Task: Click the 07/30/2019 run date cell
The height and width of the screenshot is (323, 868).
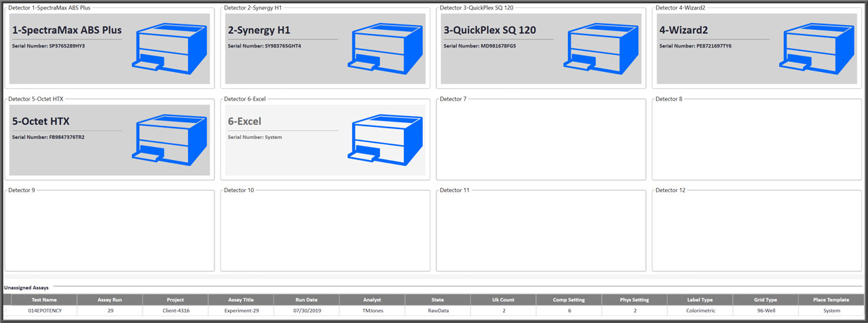Action: pos(307,311)
